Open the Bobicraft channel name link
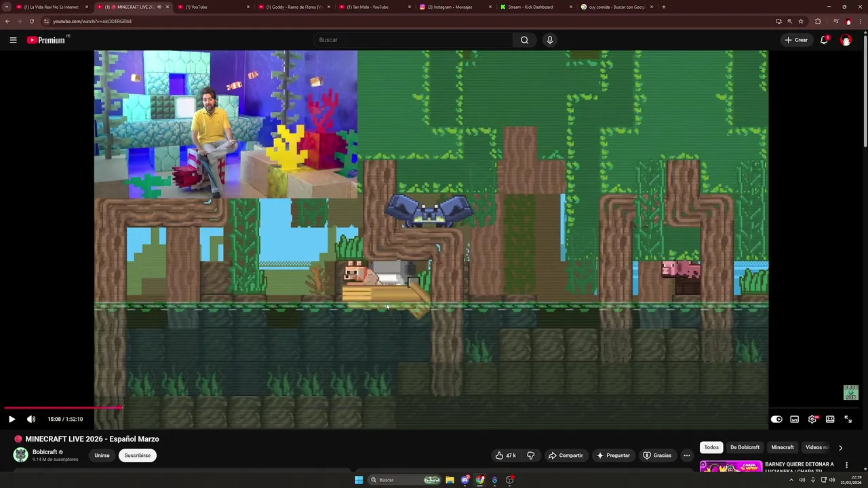Viewport: 868px width, 488px height. (45, 452)
